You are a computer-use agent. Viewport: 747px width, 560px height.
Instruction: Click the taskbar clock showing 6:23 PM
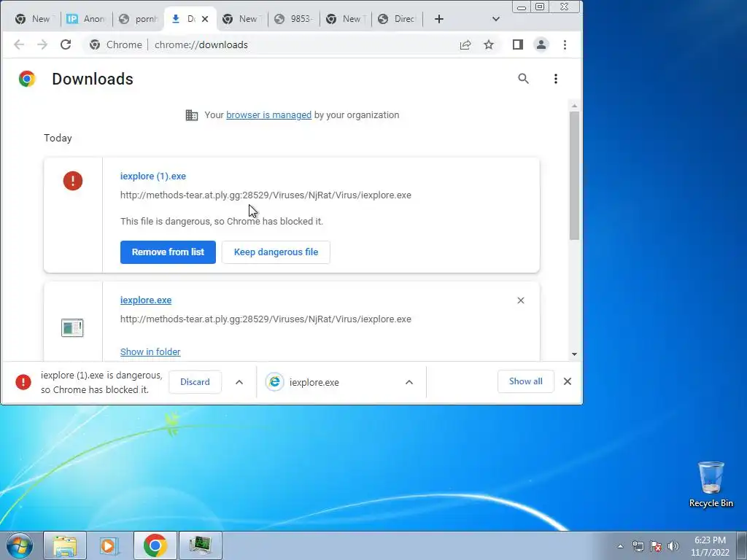point(710,546)
